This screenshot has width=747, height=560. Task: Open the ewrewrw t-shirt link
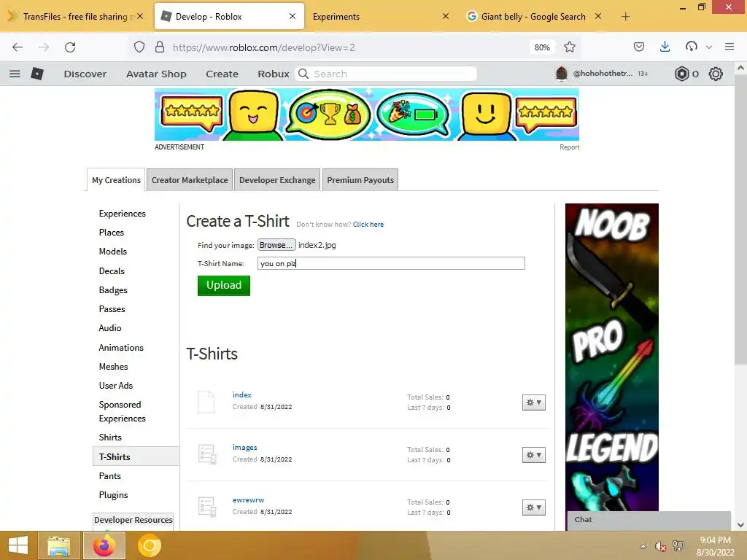click(248, 499)
